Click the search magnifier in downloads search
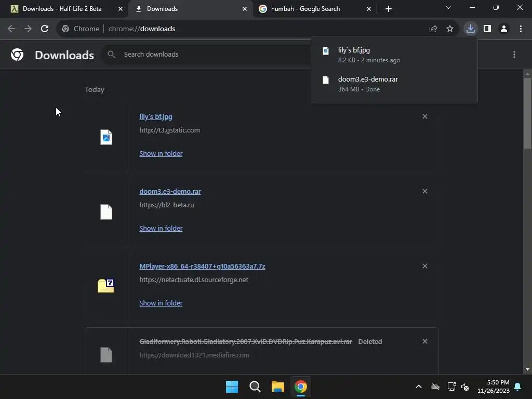532x399 pixels. pos(111,54)
